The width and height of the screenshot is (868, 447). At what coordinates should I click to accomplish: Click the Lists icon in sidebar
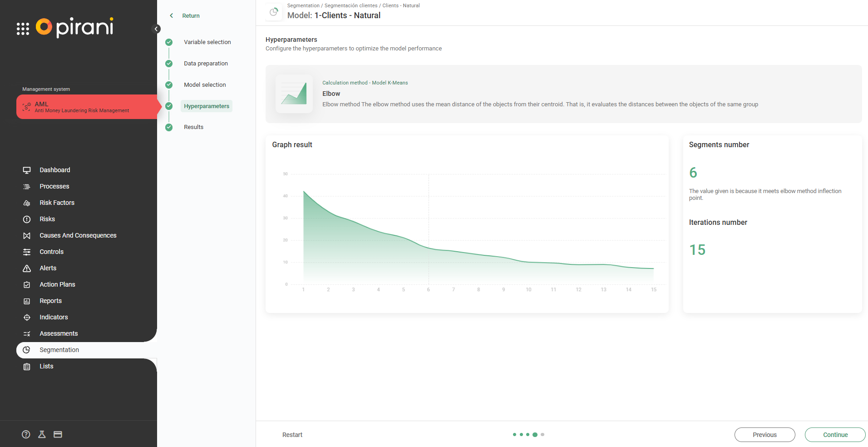[27, 367]
